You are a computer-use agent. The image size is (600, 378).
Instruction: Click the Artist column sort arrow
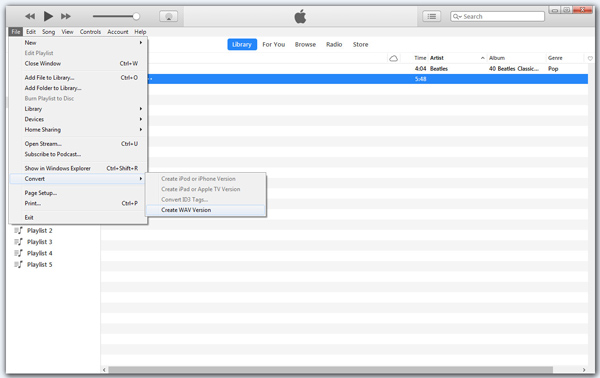[483, 58]
